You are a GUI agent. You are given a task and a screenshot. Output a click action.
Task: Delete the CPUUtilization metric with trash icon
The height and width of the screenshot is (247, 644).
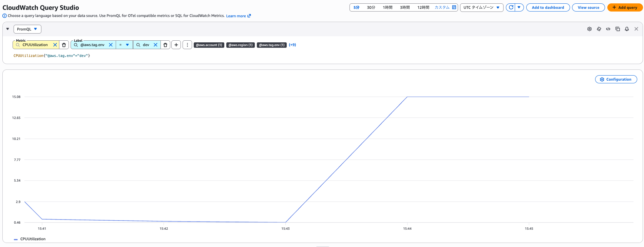point(64,45)
